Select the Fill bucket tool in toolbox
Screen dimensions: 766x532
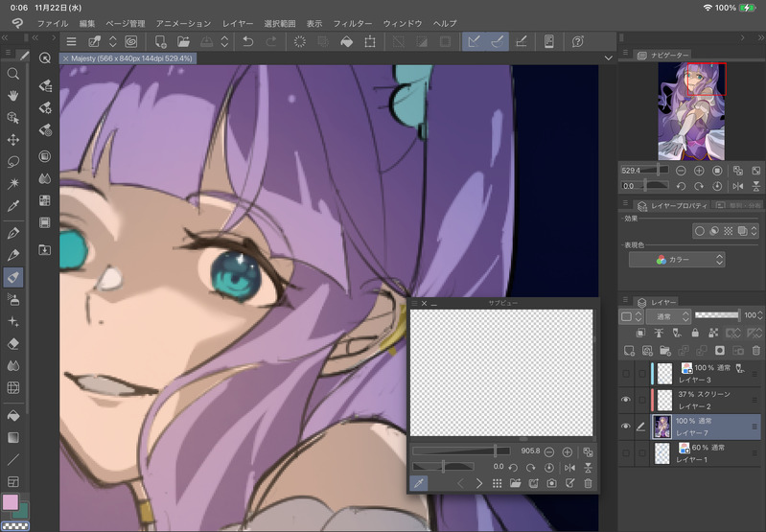13,415
